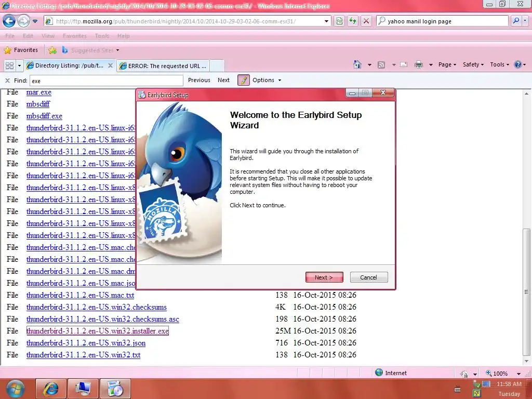Click Next in Earlybird Setup wizard
Screen dimensions: 532x399
click(x=324, y=277)
